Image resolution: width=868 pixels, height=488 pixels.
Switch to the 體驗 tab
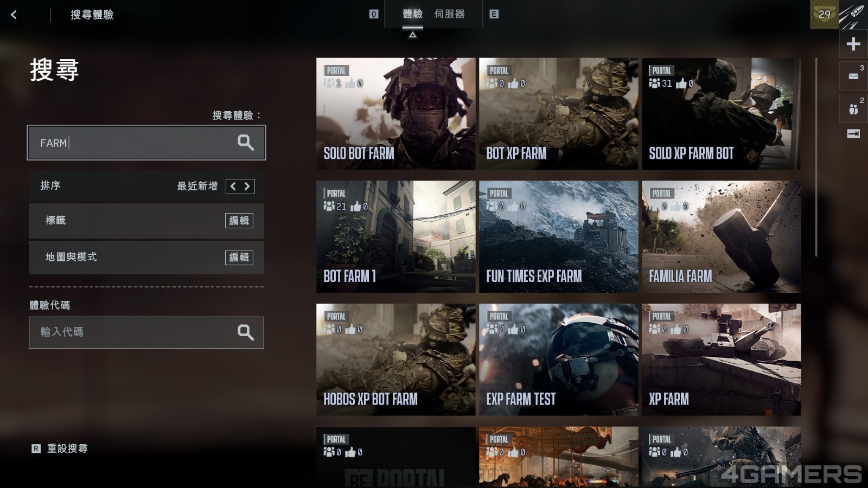pos(412,14)
